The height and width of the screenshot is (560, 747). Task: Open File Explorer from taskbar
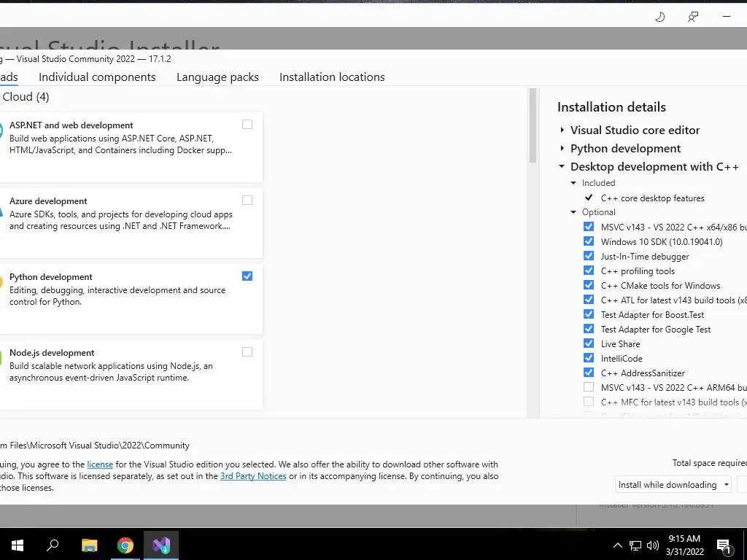[89, 545]
